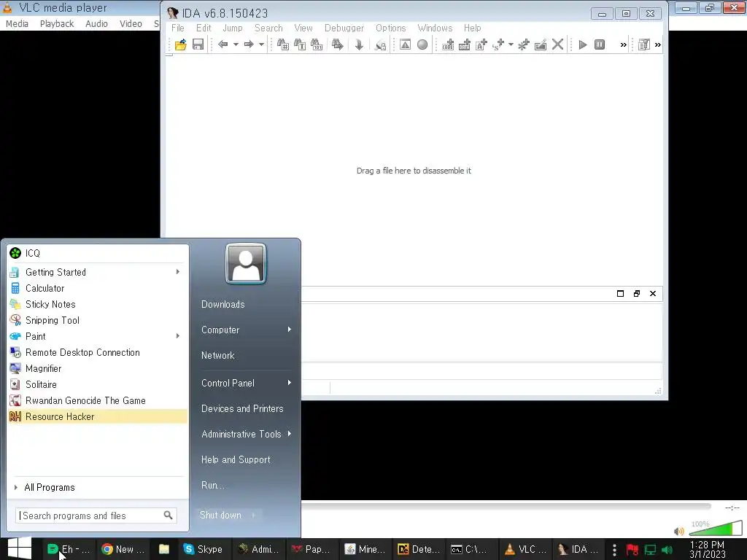Open the Debugger menu in IDA
Screen dimensions: 747x560
pyautogui.click(x=344, y=28)
